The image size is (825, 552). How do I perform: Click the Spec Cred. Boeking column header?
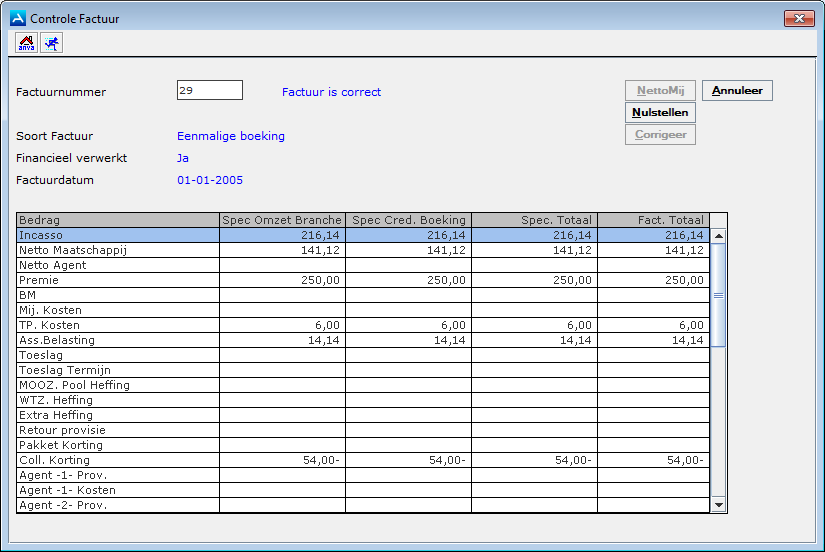pos(408,220)
